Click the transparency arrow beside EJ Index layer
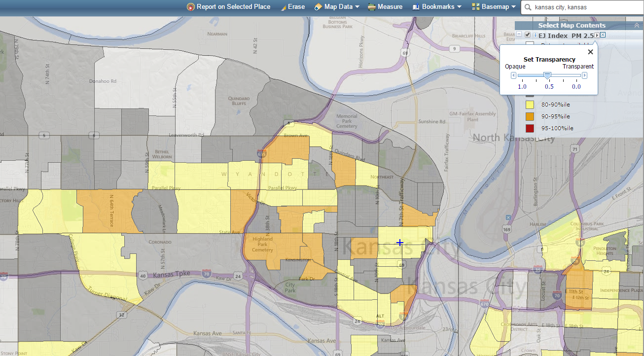Image resolution: width=644 pixels, height=356 pixels. click(x=597, y=35)
